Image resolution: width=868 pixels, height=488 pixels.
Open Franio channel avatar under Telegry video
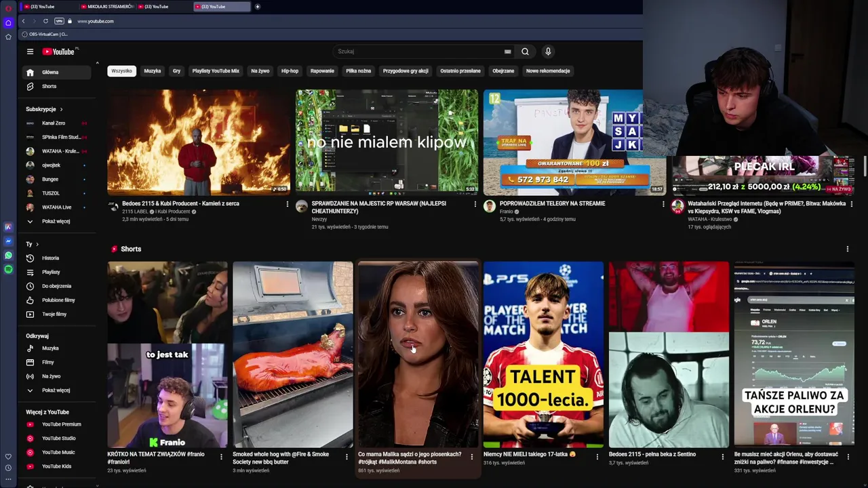(x=490, y=207)
